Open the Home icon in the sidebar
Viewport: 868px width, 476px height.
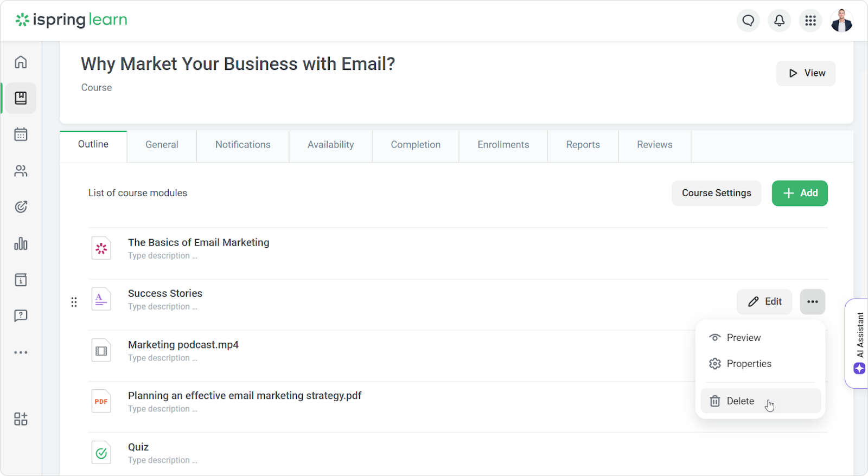(21, 62)
